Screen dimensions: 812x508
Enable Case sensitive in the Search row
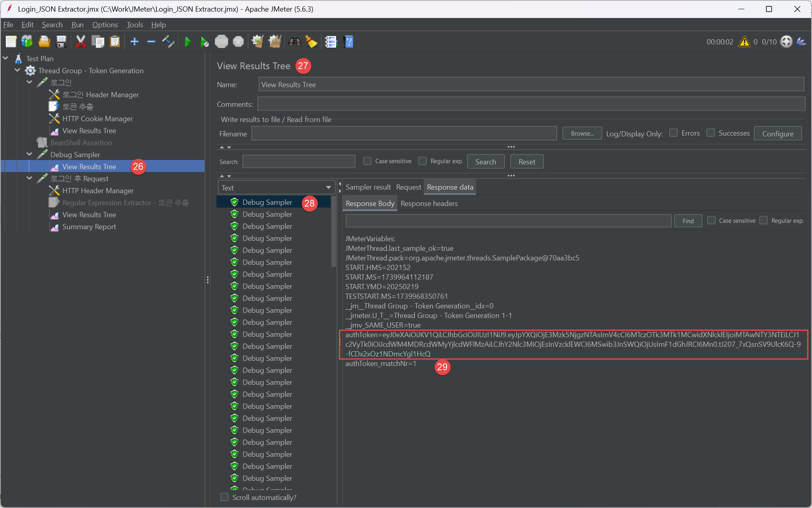pos(367,161)
